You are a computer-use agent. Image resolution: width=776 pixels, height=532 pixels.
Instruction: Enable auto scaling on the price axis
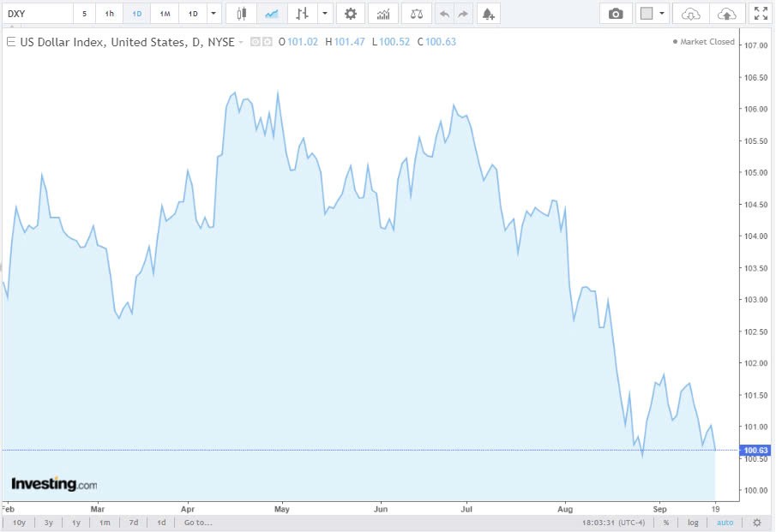(725, 522)
